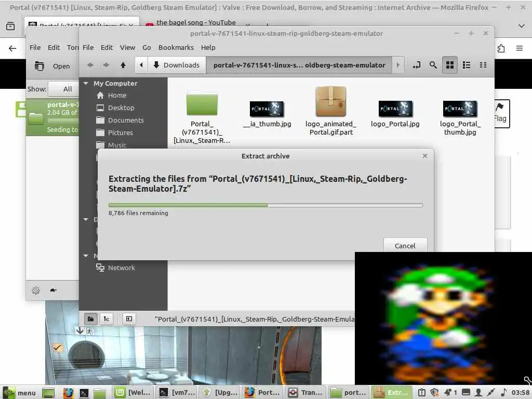Go forward in file manager history

(x=106, y=65)
